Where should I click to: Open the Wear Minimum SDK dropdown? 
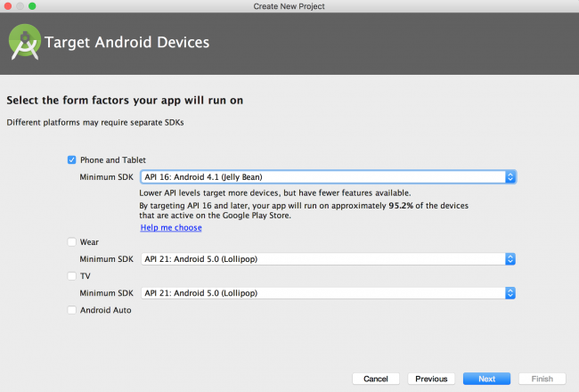[328, 259]
